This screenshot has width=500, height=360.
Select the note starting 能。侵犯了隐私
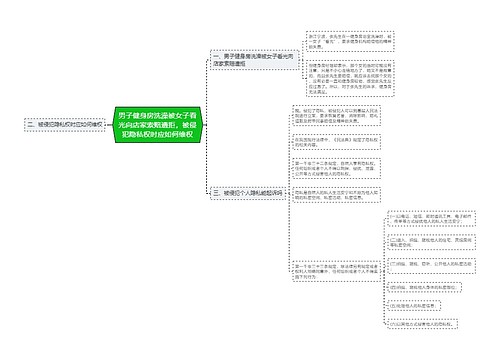point(336,116)
